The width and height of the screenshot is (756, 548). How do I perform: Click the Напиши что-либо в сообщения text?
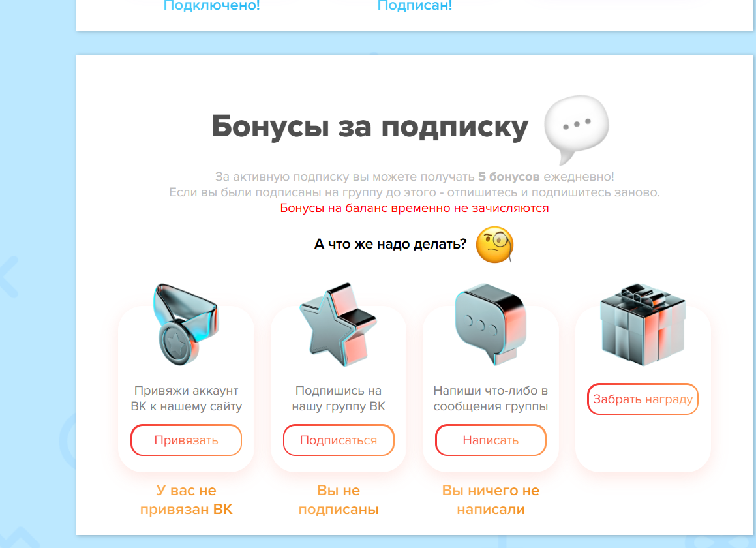pyautogui.click(x=491, y=399)
